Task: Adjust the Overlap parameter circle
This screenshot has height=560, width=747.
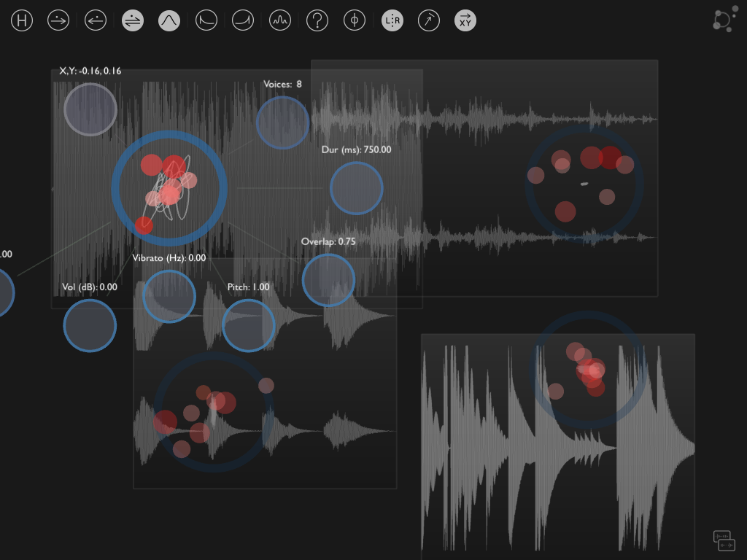Action: point(328,280)
